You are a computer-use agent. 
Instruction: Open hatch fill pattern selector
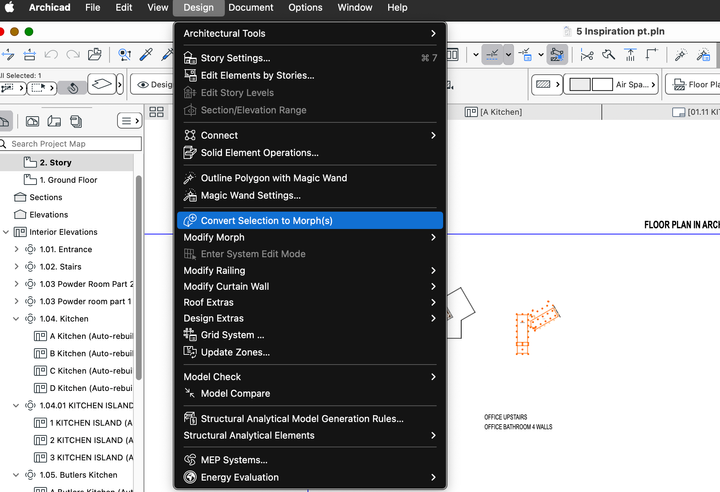pos(546,85)
